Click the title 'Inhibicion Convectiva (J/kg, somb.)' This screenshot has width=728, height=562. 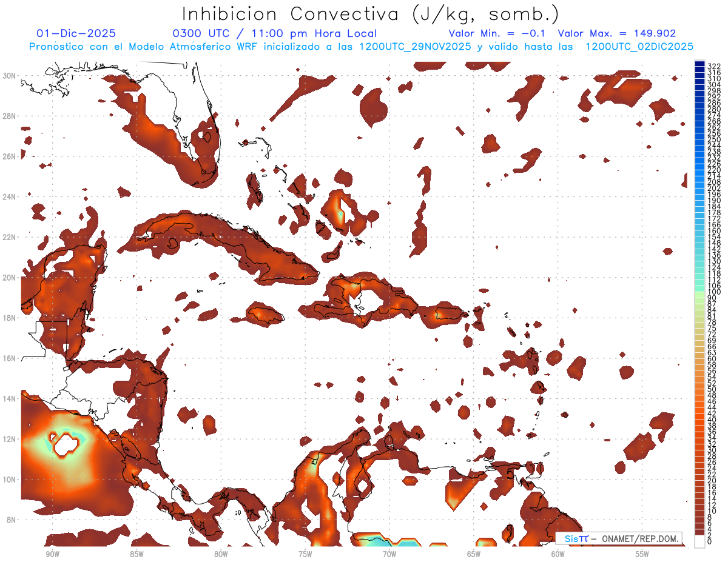pos(371,15)
